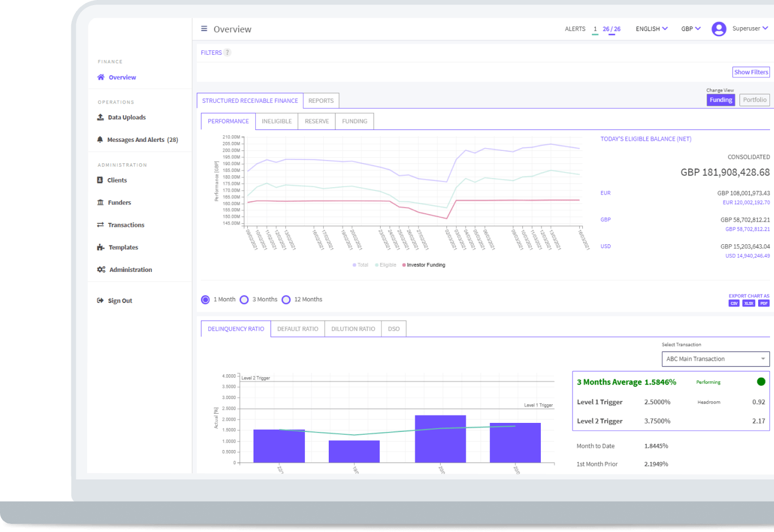Select the 3 Months radio button
The height and width of the screenshot is (532, 774).
(x=244, y=300)
